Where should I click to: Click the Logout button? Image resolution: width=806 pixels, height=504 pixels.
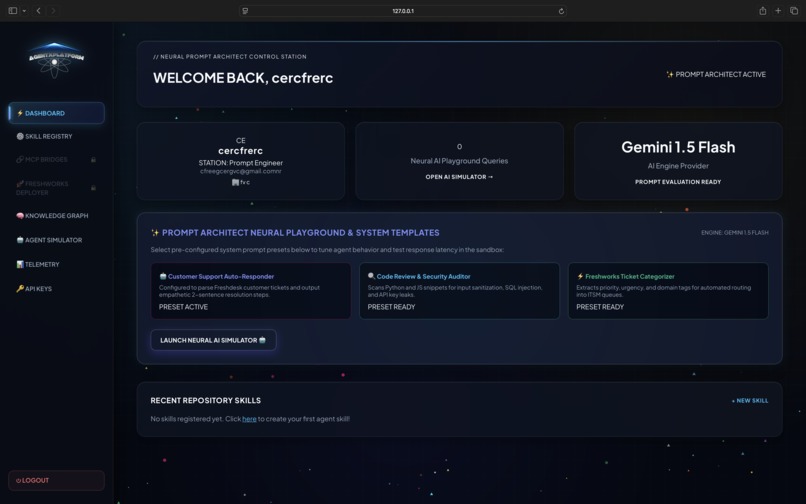click(x=57, y=480)
